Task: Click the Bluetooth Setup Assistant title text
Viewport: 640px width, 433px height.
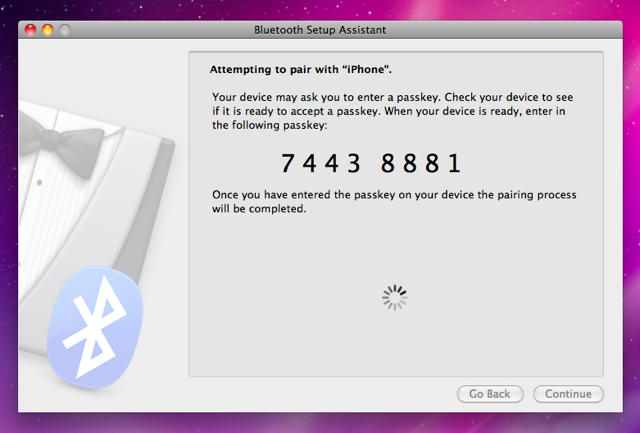Action: tap(320, 30)
